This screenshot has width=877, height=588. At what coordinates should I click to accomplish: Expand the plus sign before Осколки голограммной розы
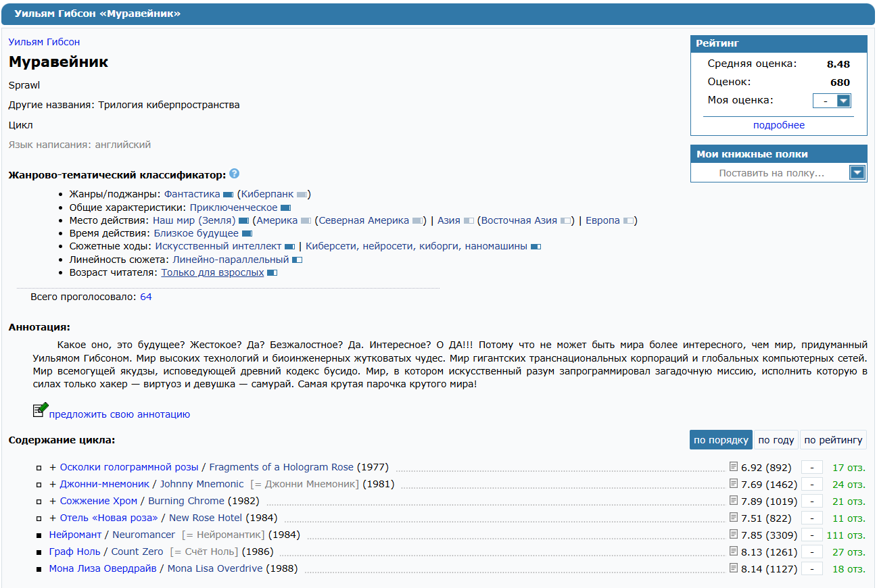[53, 468]
